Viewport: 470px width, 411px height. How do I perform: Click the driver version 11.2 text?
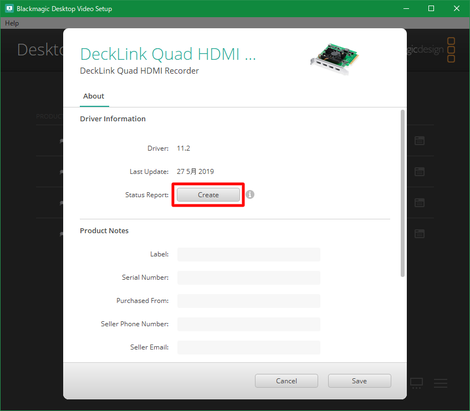pyautogui.click(x=183, y=148)
